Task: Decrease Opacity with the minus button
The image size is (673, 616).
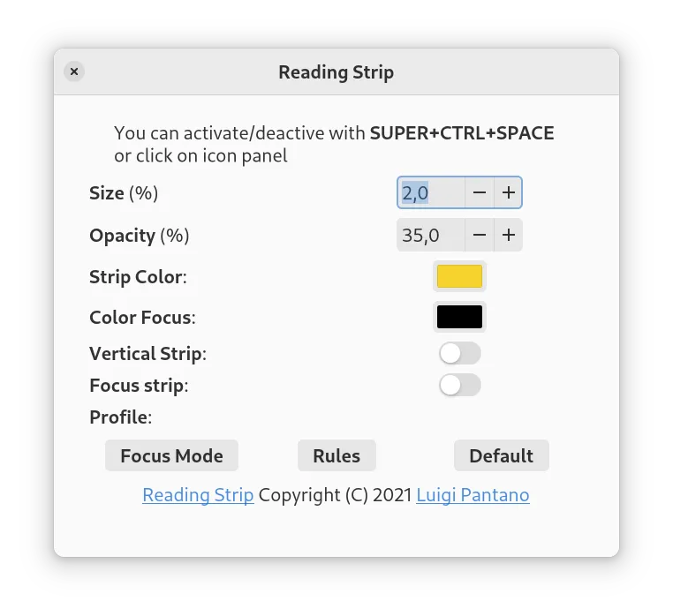Action: pos(479,235)
